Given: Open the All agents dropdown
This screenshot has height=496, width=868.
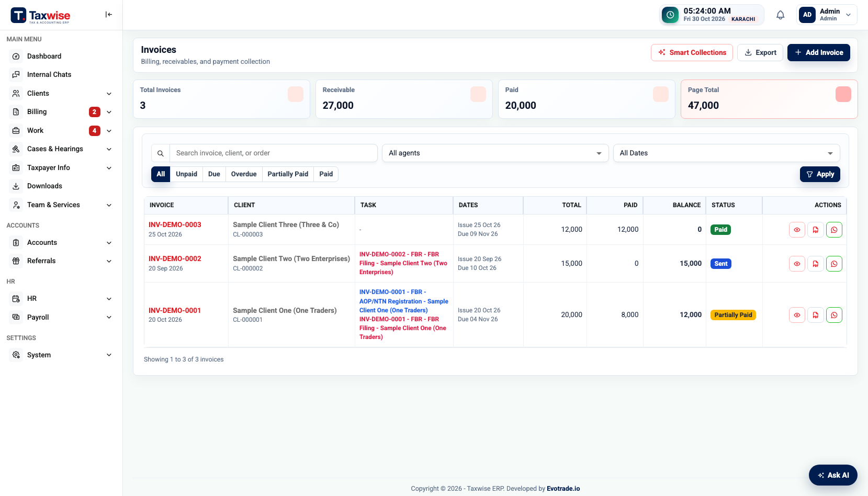Looking at the screenshot, I should click(x=495, y=153).
